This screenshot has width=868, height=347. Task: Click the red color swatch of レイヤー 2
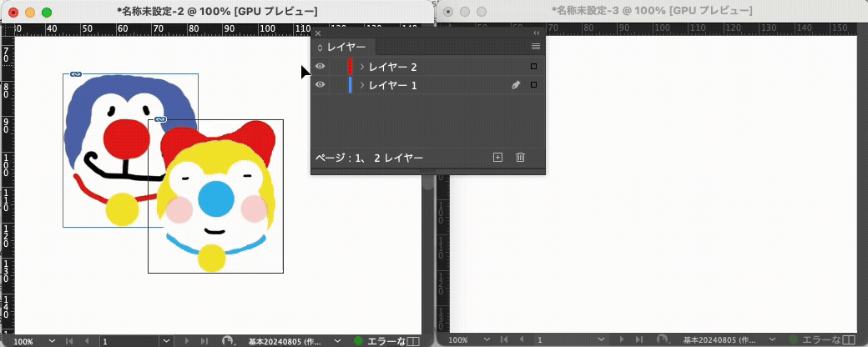coord(351,66)
